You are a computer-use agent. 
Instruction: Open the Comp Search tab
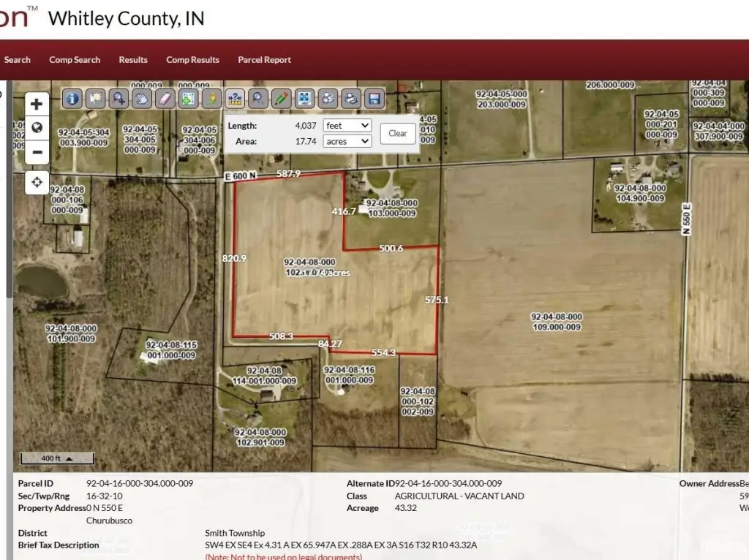pyautogui.click(x=75, y=60)
